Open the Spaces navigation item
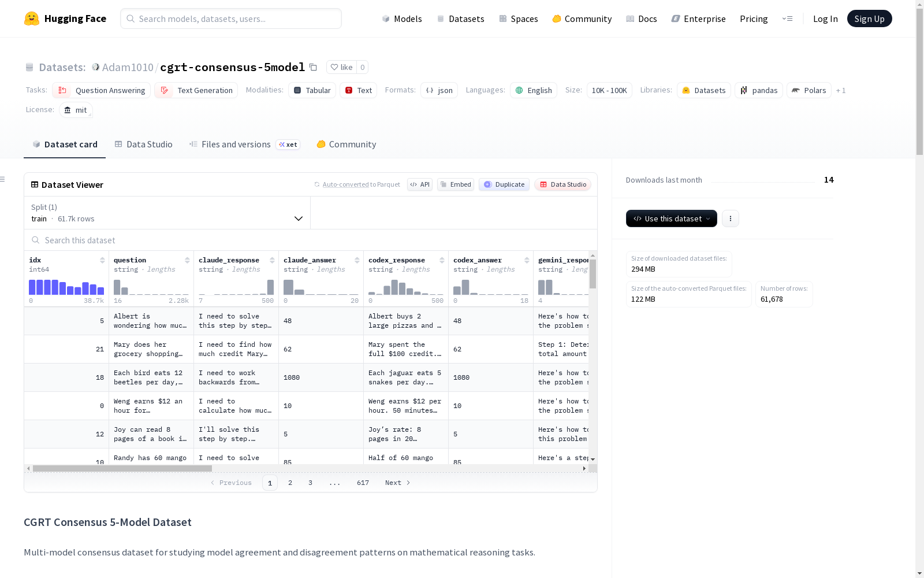Viewport: 924px width, 578px height. point(519,18)
